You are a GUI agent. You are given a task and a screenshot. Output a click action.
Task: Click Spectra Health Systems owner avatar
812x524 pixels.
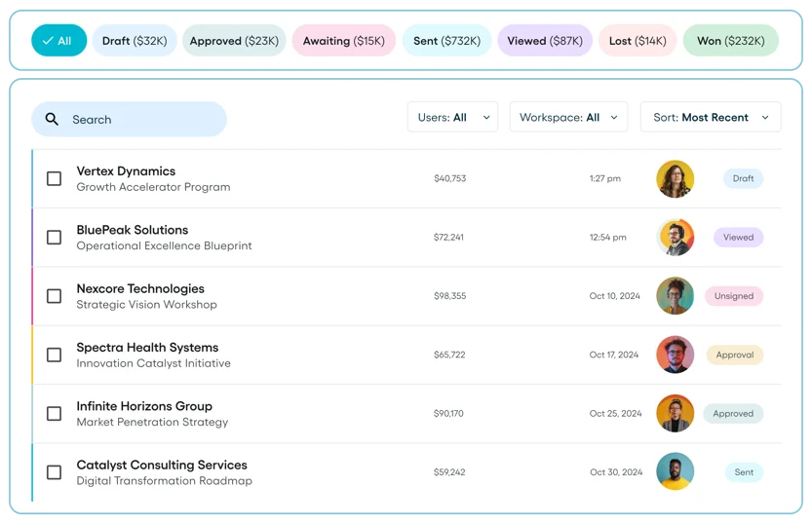tap(675, 355)
